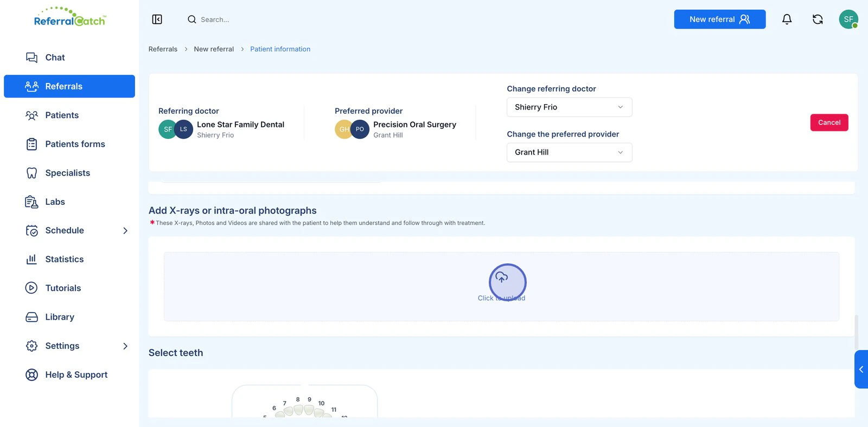Click the cloud upload icon

pos(502,277)
